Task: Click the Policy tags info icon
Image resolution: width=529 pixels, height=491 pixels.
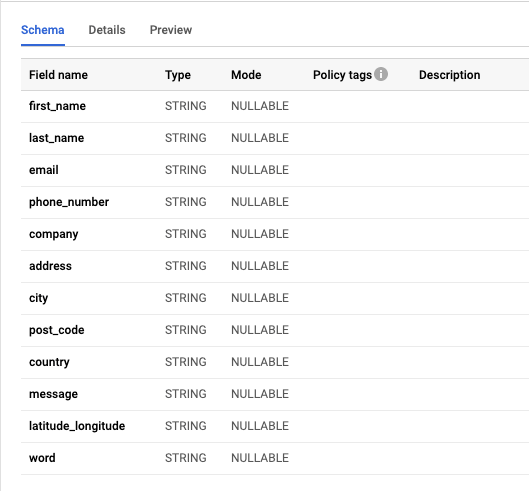Action: tap(381, 74)
